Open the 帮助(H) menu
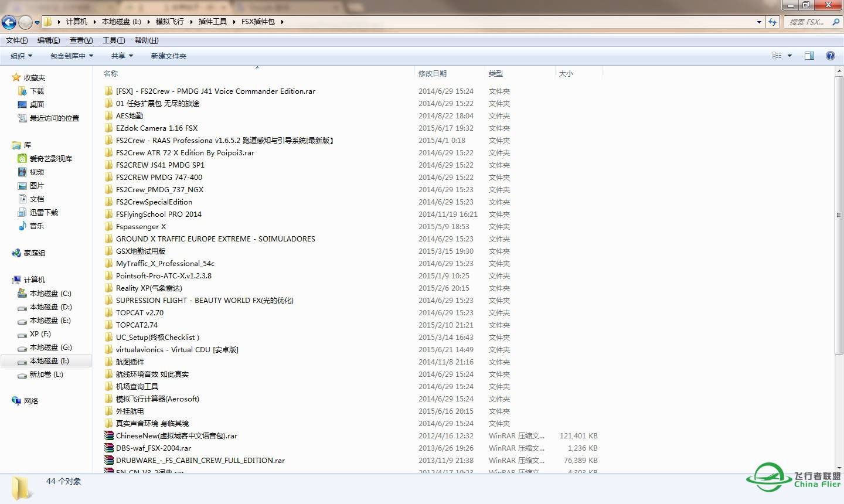The height and width of the screenshot is (504, 844). click(147, 40)
